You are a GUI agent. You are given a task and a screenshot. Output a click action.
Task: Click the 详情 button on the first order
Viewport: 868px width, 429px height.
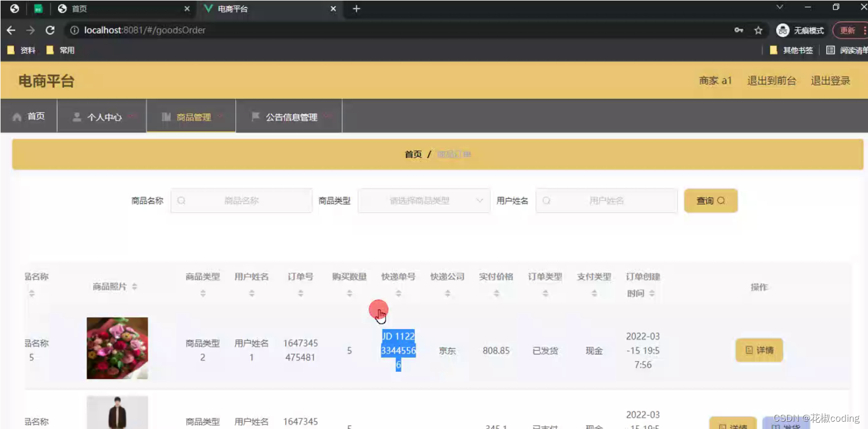point(758,350)
